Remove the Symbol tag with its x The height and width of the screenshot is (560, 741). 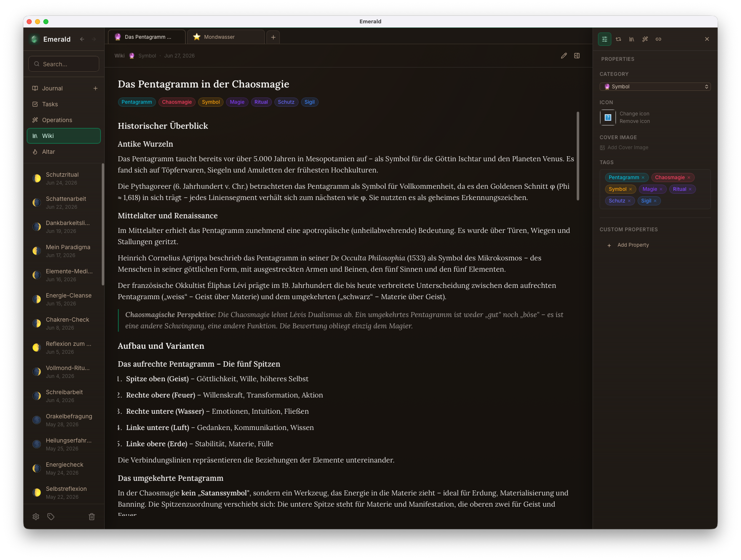point(630,189)
